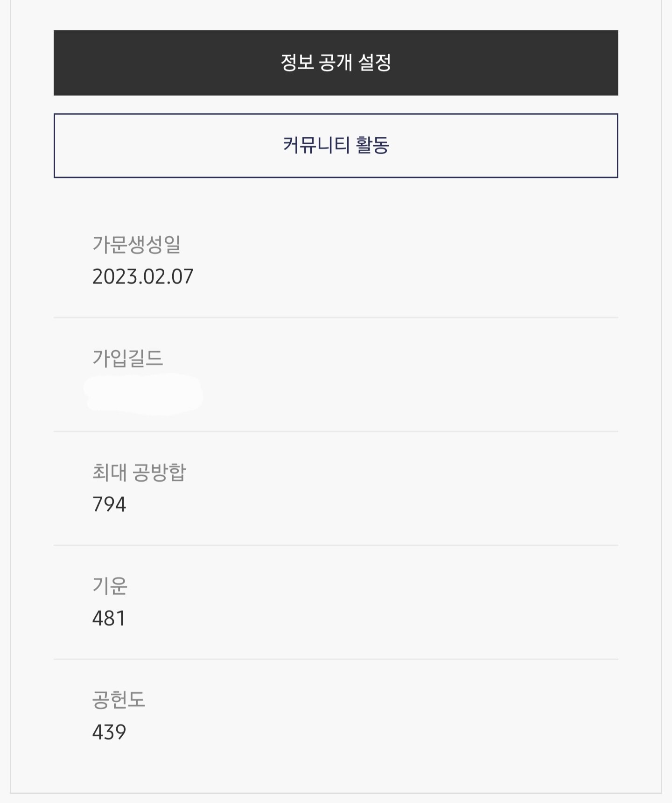The width and height of the screenshot is (672, 803).
Task: Tap the 커뮤니티 활동 outlined button
Action: click(336, 145)
